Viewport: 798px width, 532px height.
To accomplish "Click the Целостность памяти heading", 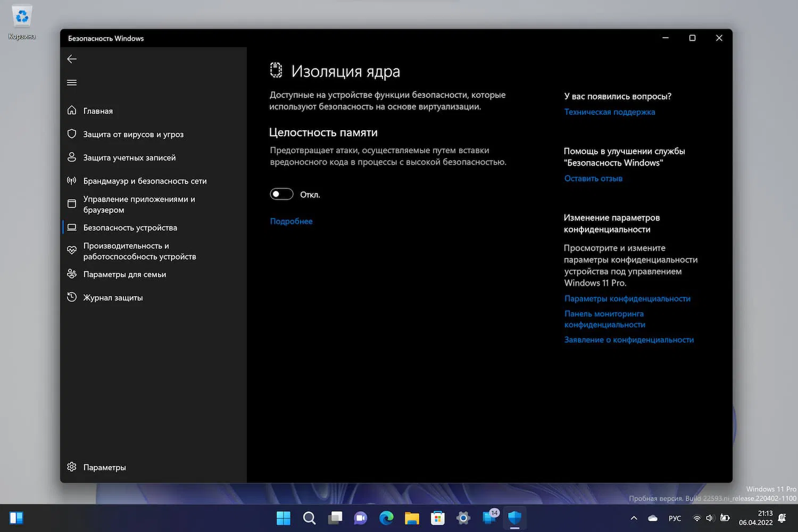I will click(x=323, y=132).
